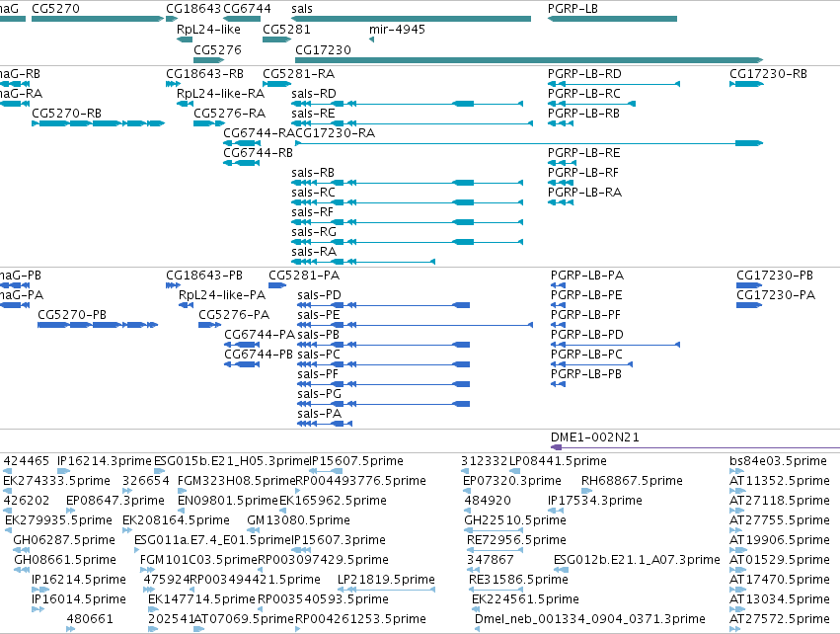
Task: Select the CG6744-RB transcript glyph
Action: [242, 163]
